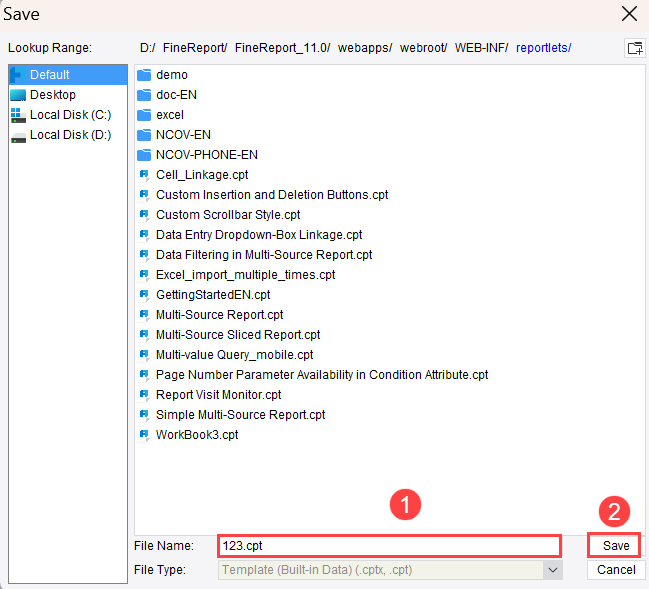Open the File Type dropdown
649x589 pixels.
(x=390, y=570)
